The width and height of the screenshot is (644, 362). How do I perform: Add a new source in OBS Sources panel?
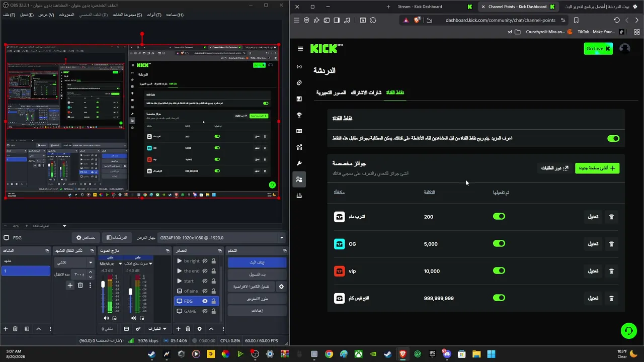178,329
